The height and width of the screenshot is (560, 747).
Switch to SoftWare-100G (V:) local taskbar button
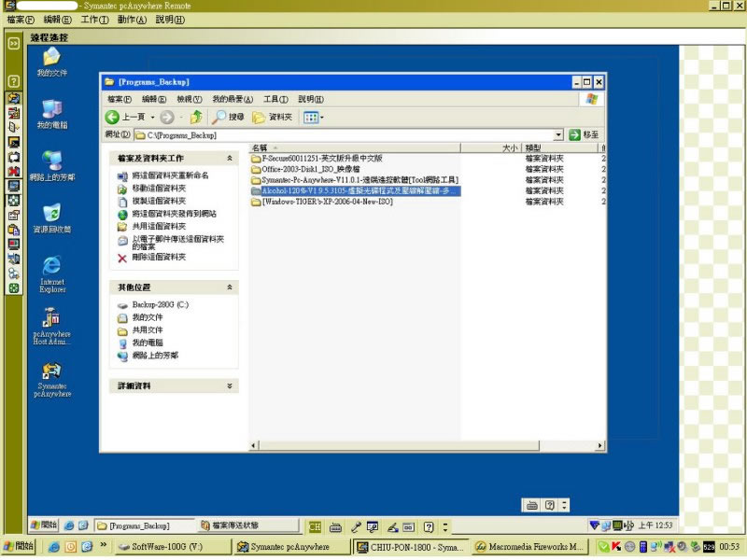pyautogui.click(x=173, y=547)
